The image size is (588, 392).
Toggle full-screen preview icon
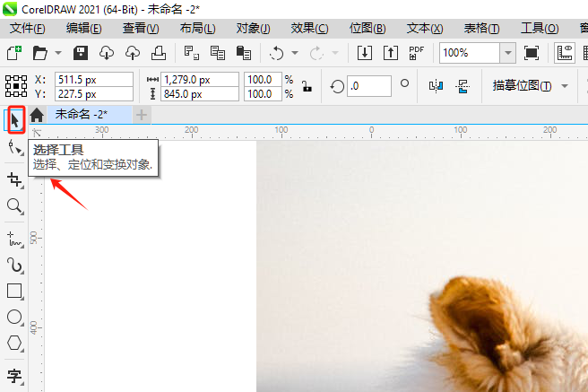point(532,53)
